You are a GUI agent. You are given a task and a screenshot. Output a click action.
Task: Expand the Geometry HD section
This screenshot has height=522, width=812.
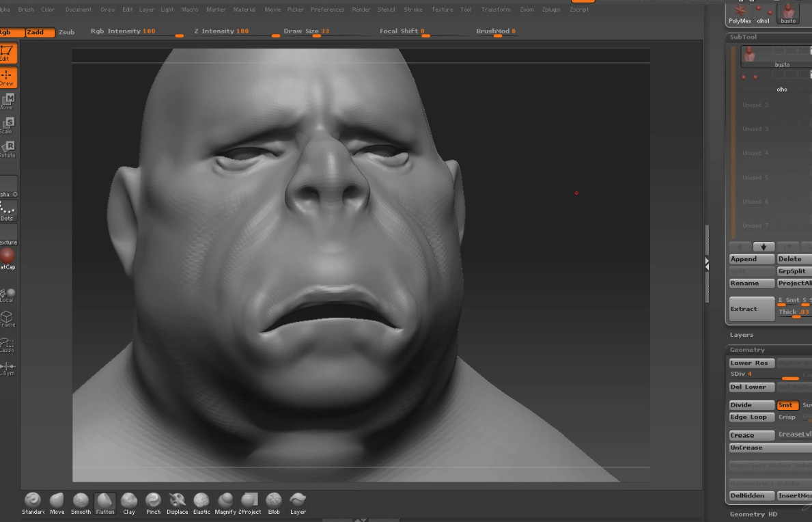[753, 514]
